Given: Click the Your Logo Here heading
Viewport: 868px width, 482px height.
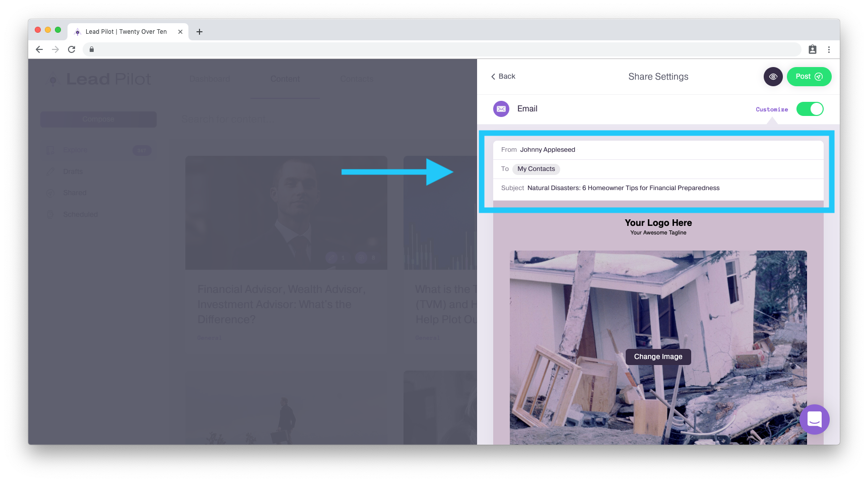Looking at the screenshot, I should tap(658, 223).
